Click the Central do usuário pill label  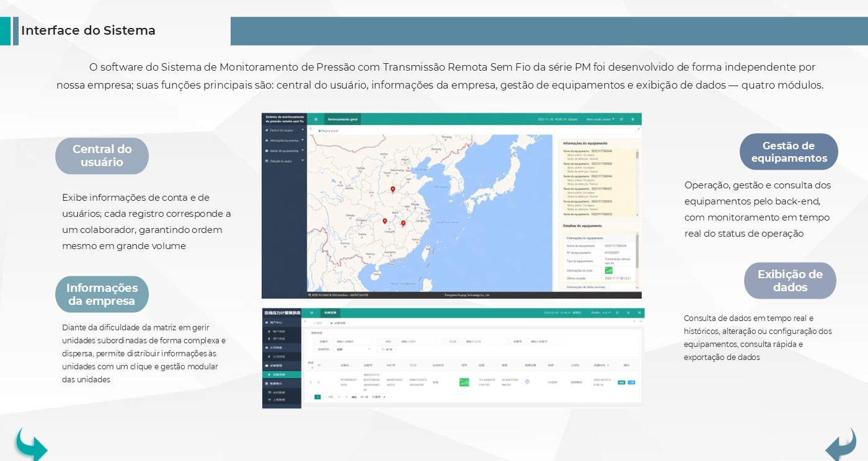(102, 156)
